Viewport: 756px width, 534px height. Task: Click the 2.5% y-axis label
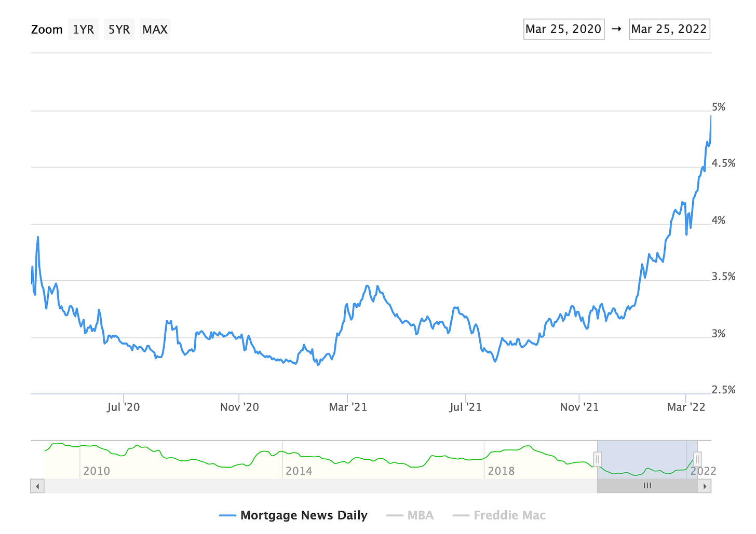pyautogui.click(x=724, y=390)
